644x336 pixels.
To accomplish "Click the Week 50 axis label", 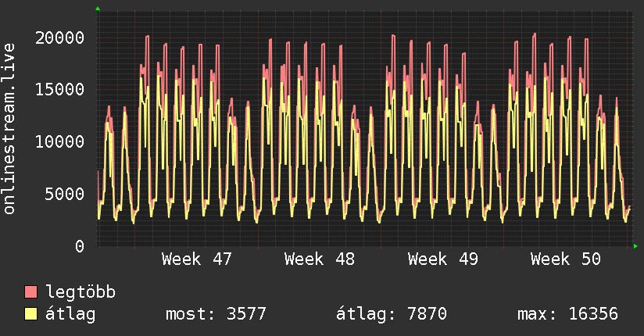I will point(566,259).
